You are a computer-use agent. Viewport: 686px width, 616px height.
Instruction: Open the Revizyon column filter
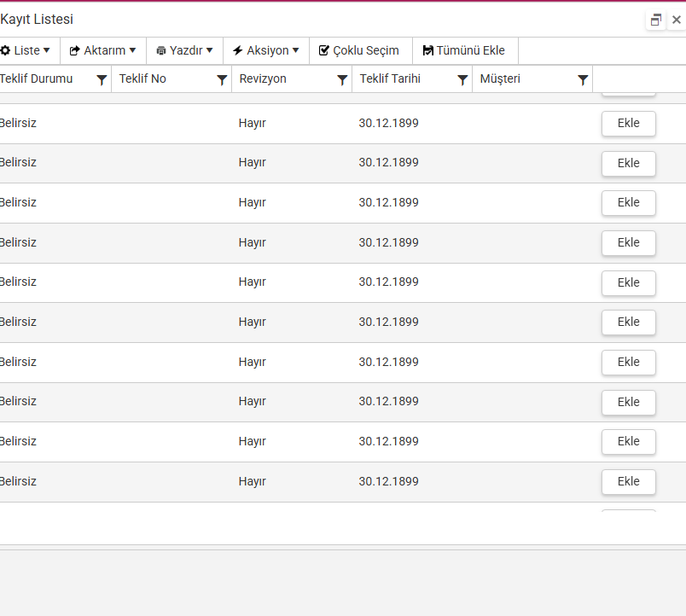pos(342,80)
